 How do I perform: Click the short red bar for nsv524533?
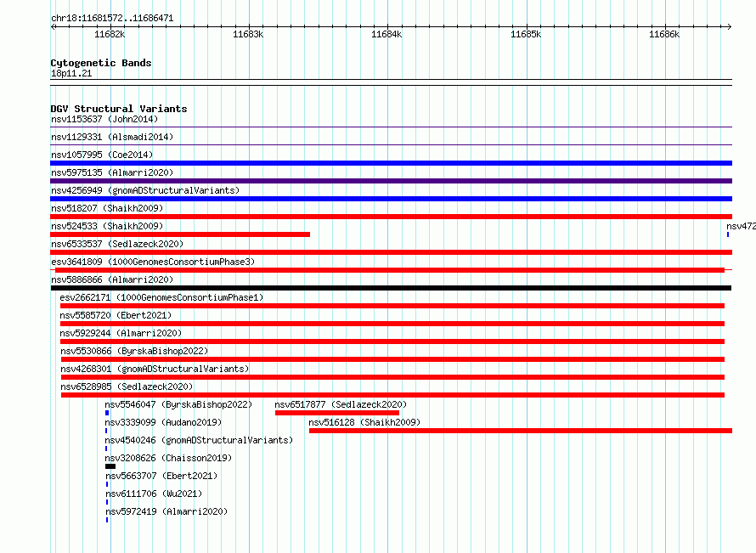click(x=180, y=234)
